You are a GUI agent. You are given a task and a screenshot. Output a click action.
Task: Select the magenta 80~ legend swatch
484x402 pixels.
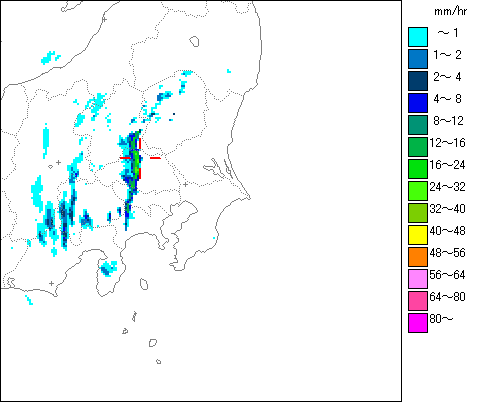click(x=418, y=323)
